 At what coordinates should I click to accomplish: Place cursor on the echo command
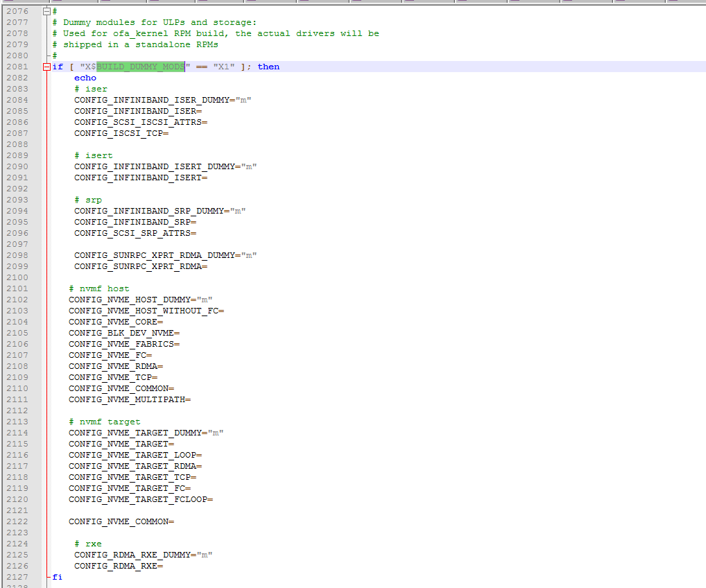(x=85, y=78)
